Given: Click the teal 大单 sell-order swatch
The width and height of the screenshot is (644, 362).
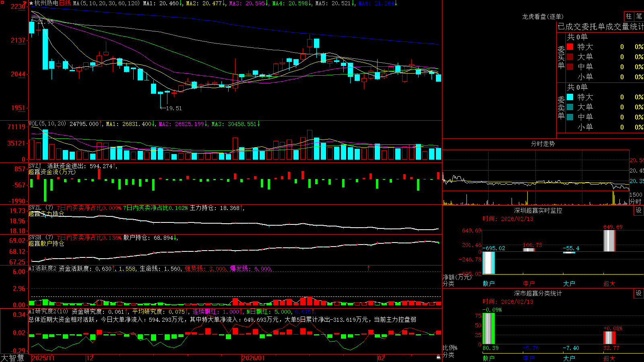Looking at the screenshot, I should (570, 107).
